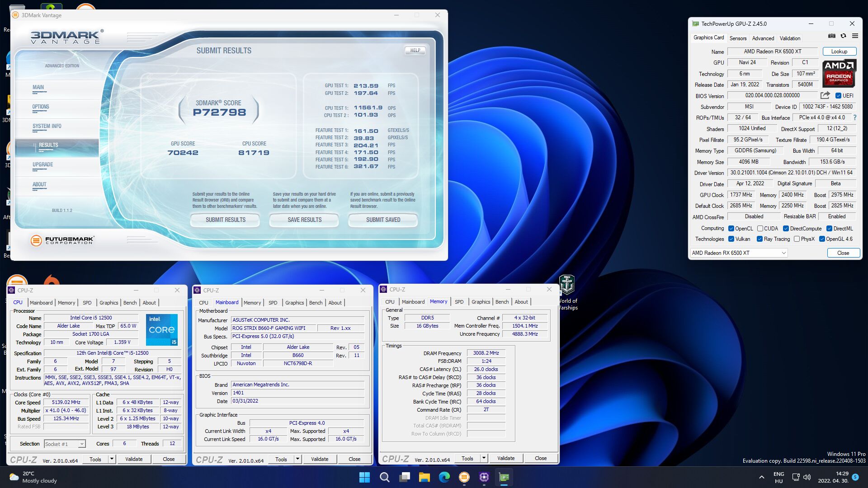Viewport: 868px width, 488px height.
Task: Open Microsoft Edge from taskbar
Action: coord(444,477)
